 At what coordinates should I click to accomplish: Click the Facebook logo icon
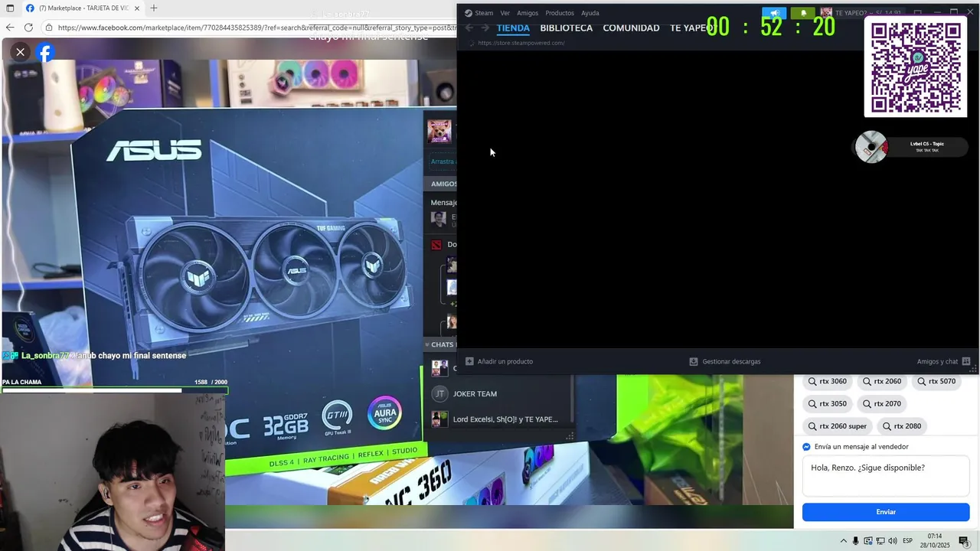pos(45,52)
